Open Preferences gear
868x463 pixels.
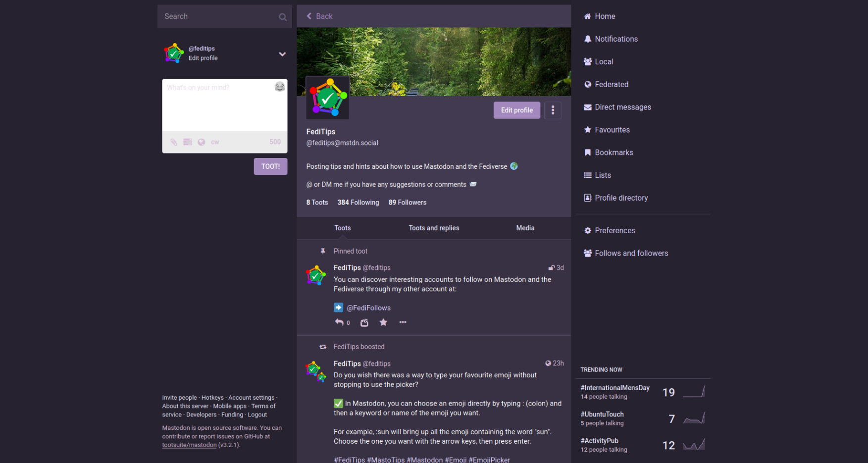610,231
